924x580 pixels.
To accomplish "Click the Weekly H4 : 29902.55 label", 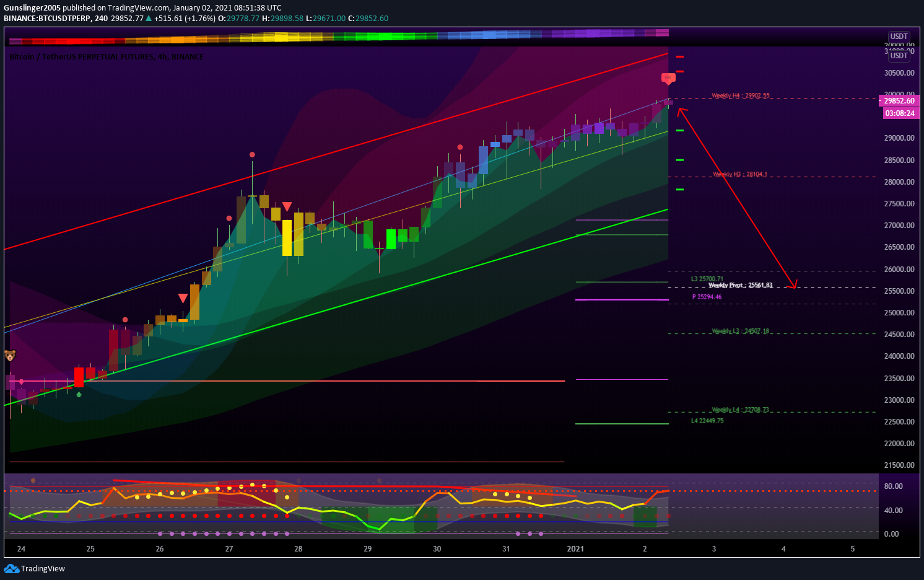I will 741,96.
